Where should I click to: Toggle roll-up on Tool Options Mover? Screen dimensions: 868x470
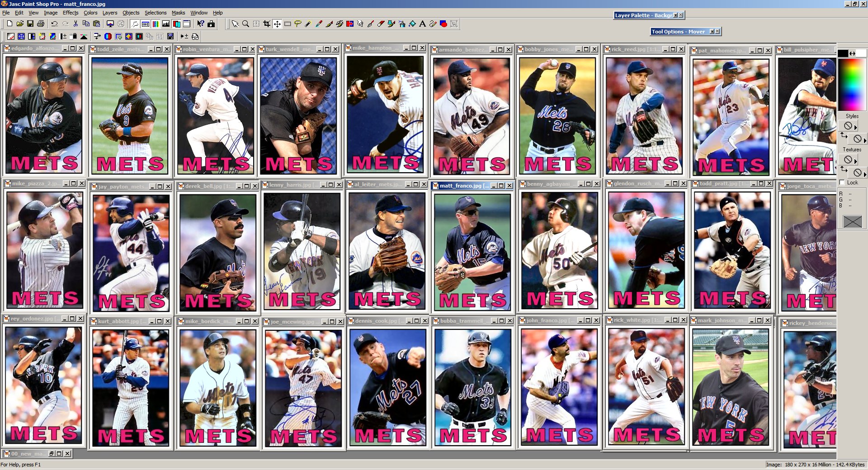coord(712,31)
